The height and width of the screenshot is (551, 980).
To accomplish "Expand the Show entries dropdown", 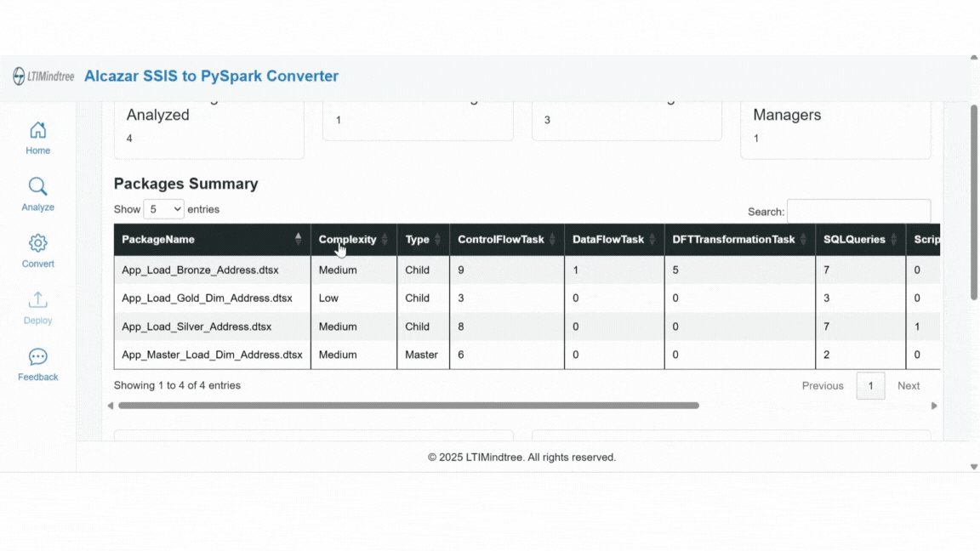I will 163,209.
